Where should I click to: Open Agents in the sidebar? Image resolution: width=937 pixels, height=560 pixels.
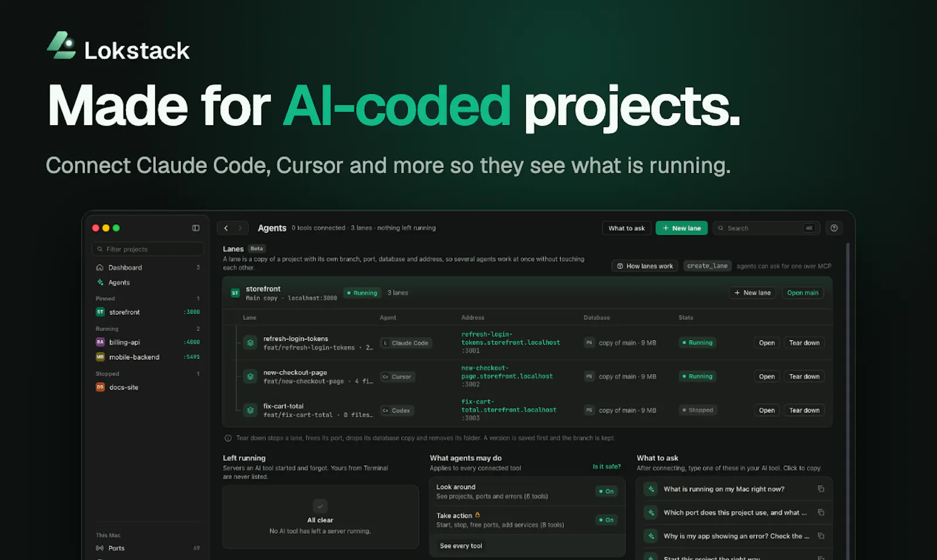coord(148,283)
